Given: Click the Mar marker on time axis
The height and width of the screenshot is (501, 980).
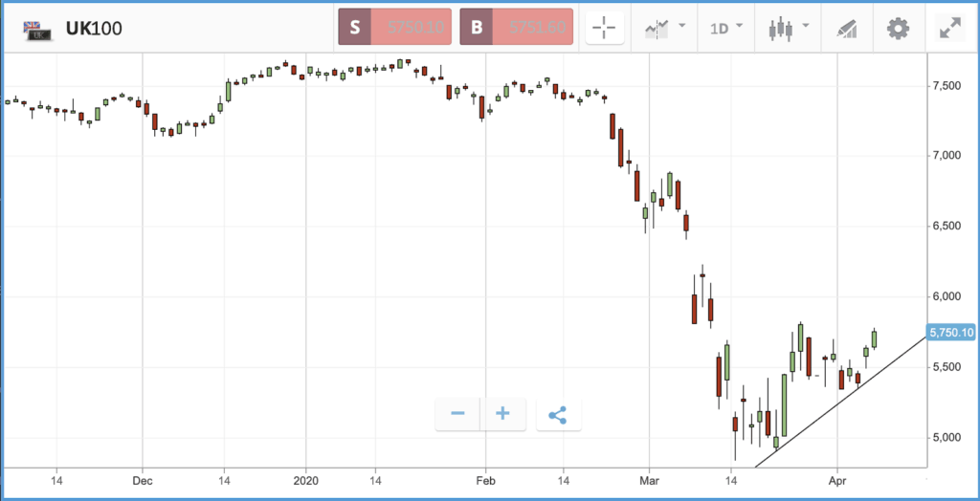Looking at the screenshot, I should (x=650, y=481).
